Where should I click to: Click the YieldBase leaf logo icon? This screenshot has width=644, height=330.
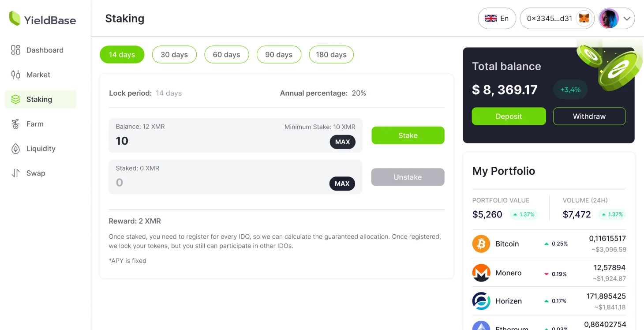[x=15, y=19]
